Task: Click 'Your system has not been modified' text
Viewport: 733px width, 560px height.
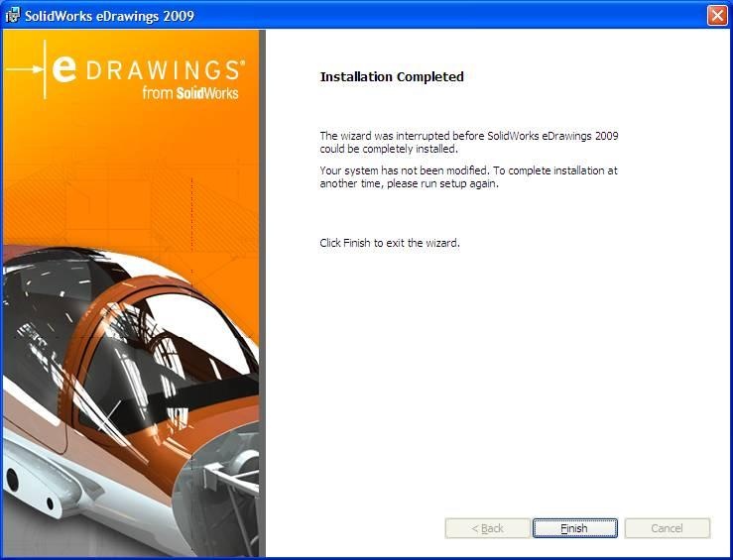Action: click(x=468, y=177)
